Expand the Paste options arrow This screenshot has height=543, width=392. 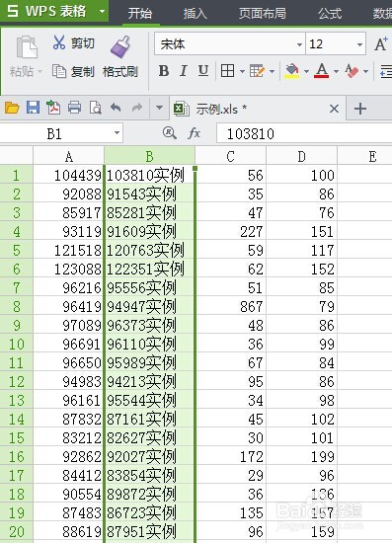[x=39, y=72]
